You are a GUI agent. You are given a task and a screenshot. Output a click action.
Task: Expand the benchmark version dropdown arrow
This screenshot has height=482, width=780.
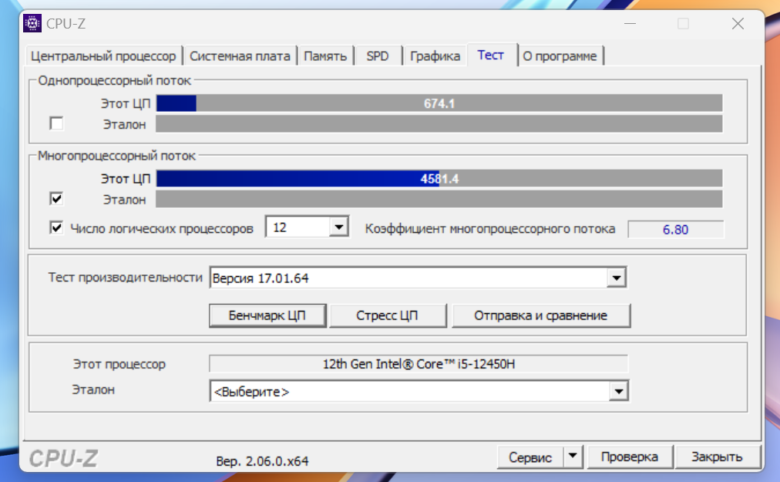click(x=616, y=278)
